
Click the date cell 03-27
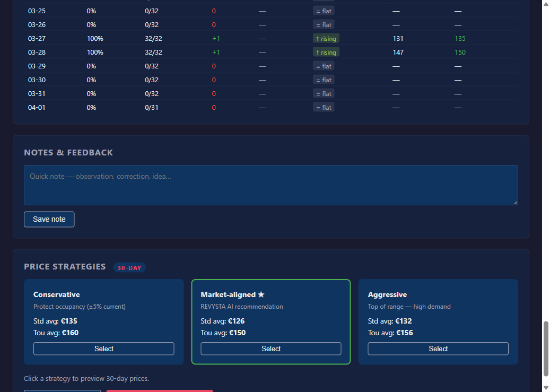37,39
